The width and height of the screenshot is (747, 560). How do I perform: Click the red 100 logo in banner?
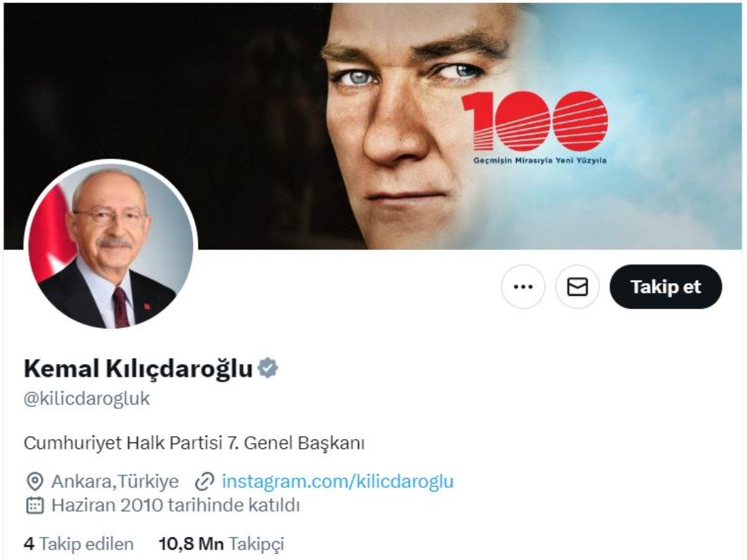click(534, 121)
